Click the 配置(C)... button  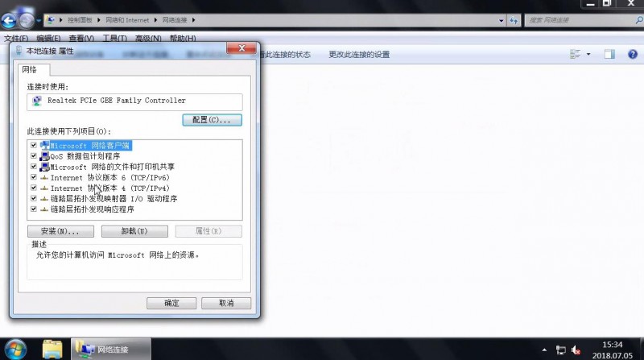click(212, 120)
